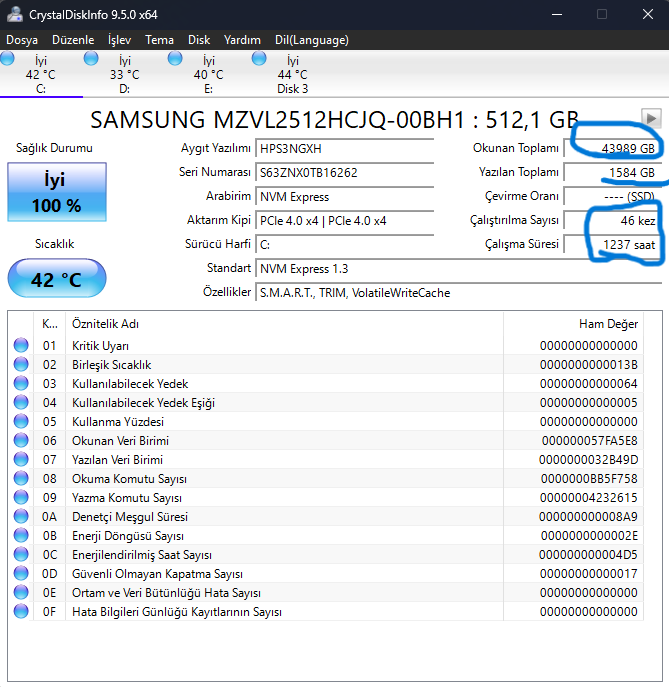Image resolution: width=669 pixels, height=687 pixels.
Task: Select the Kritik Uyarı attribute name
Action: coord(100,346)
